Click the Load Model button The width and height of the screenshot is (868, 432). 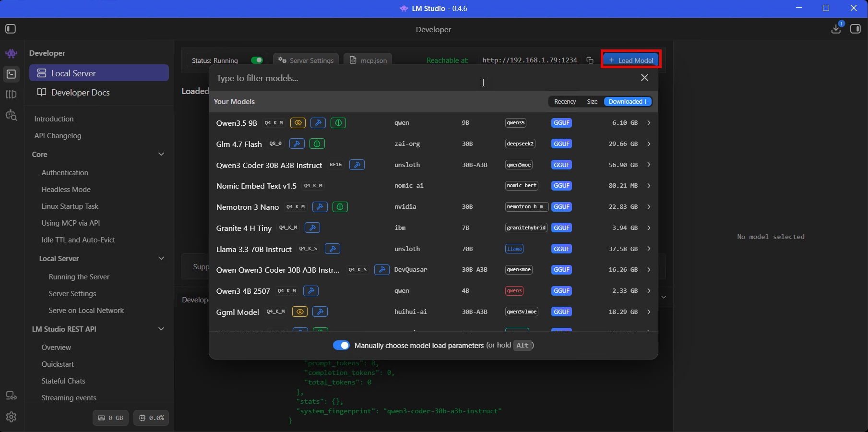630,60
